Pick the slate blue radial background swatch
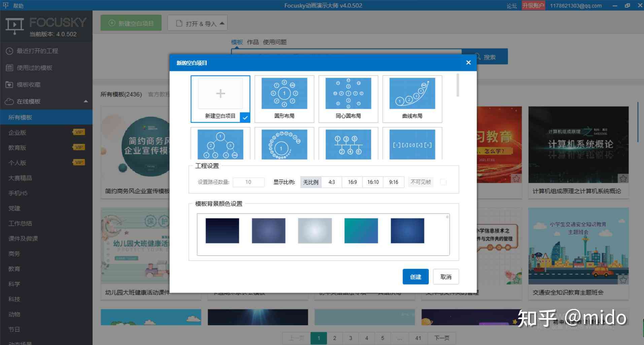Screen dimensions: 644x345 269,231
